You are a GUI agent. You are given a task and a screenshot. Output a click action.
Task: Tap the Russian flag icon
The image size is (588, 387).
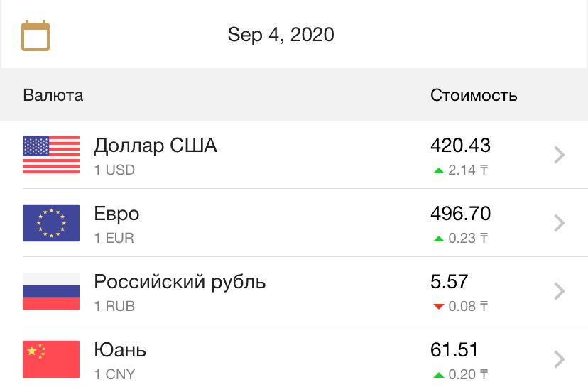[51, 291]
